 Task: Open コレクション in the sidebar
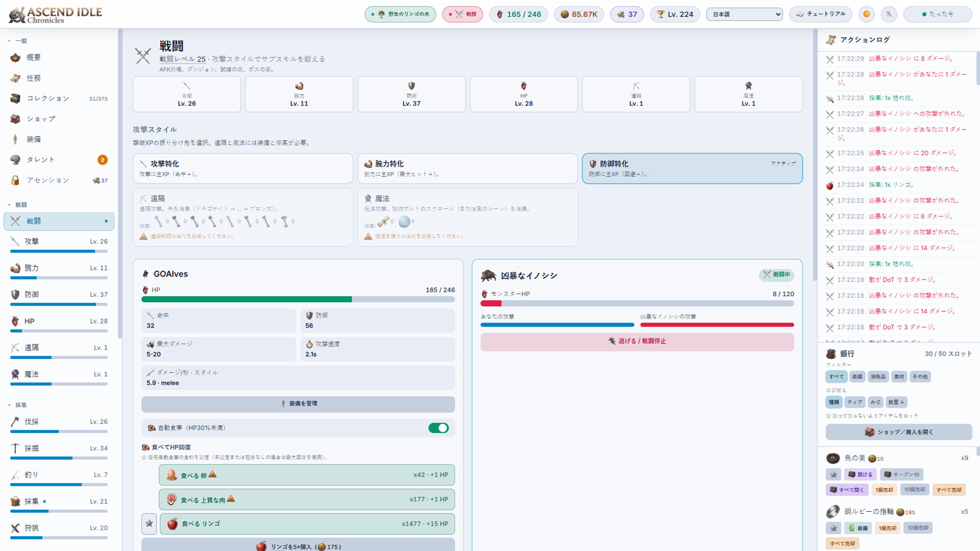(x=59, y=98)
